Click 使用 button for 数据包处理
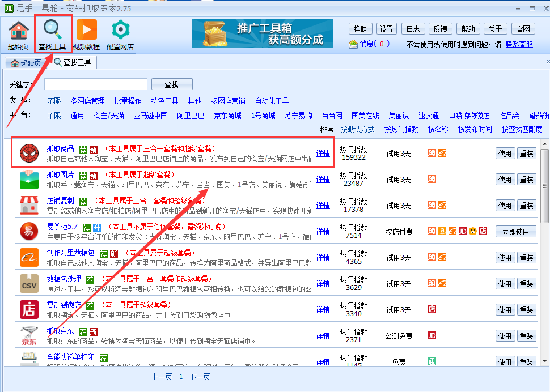550x392 pixels. click(505, 284)
